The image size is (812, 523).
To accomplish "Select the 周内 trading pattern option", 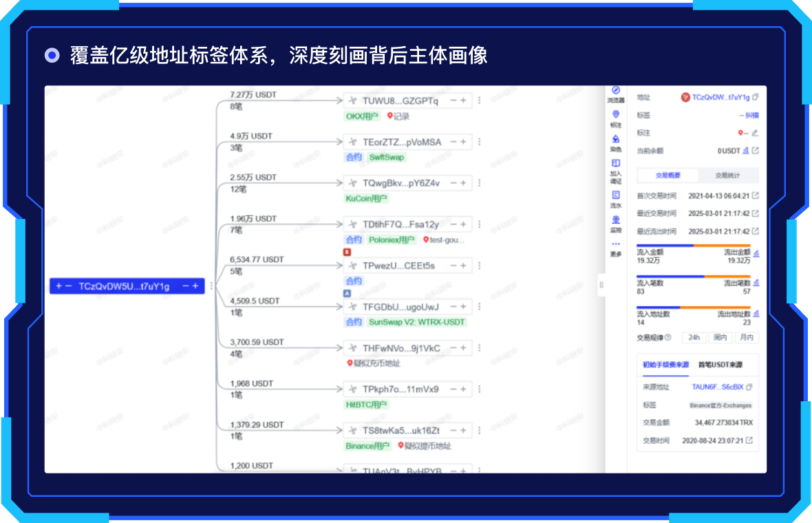I will (720, 337).
